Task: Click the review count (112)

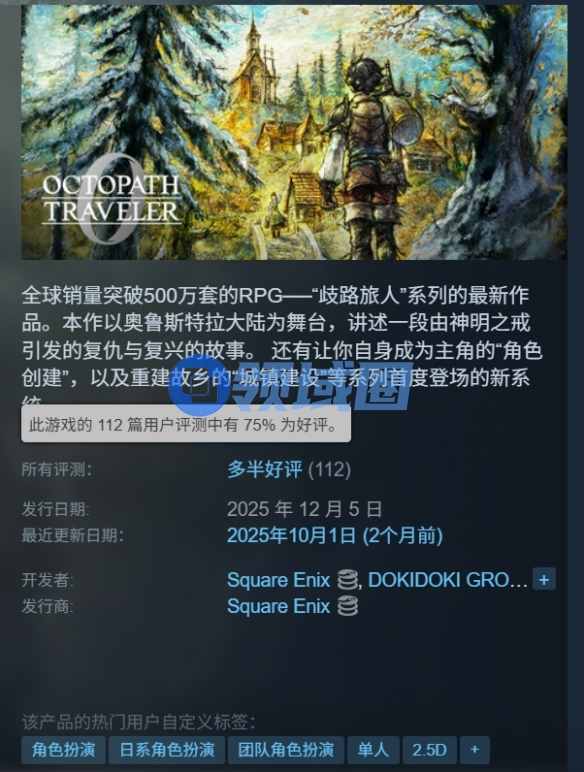Action: [329, 469]
